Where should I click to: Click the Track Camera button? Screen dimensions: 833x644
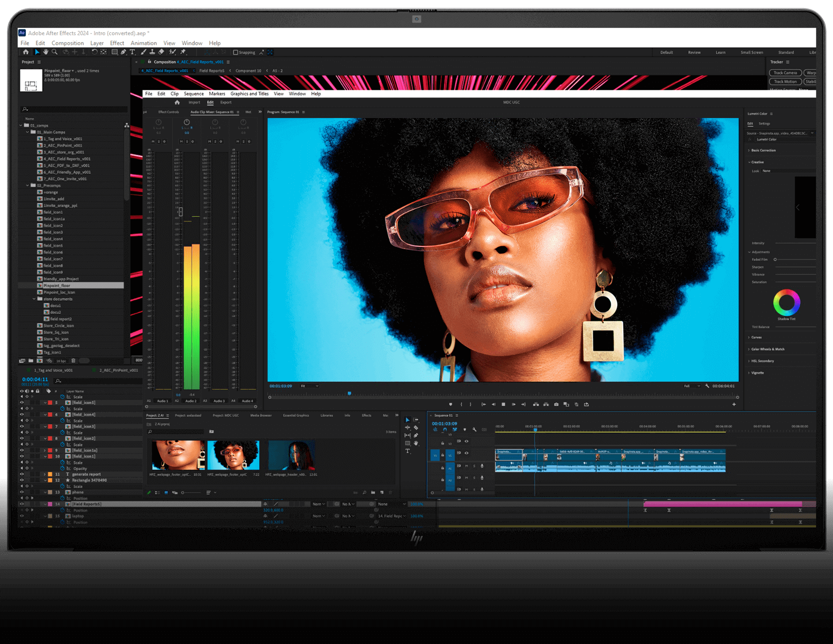click(x=785, y=73)
